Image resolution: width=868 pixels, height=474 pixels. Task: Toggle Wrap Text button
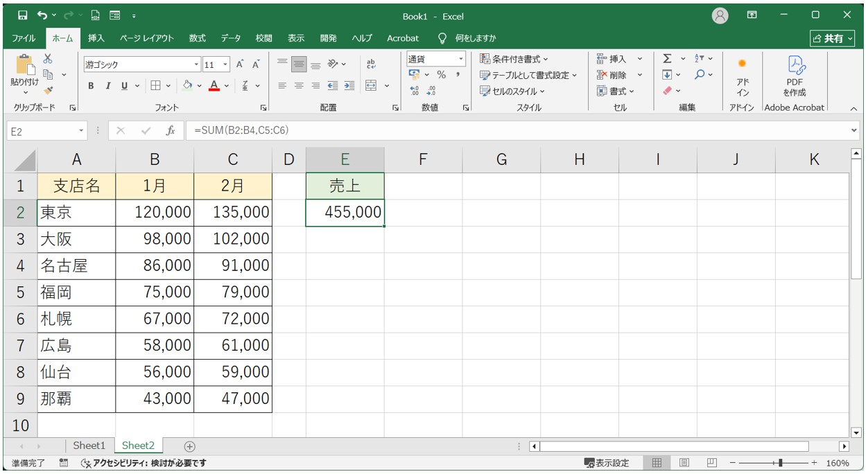coord(370,64)
